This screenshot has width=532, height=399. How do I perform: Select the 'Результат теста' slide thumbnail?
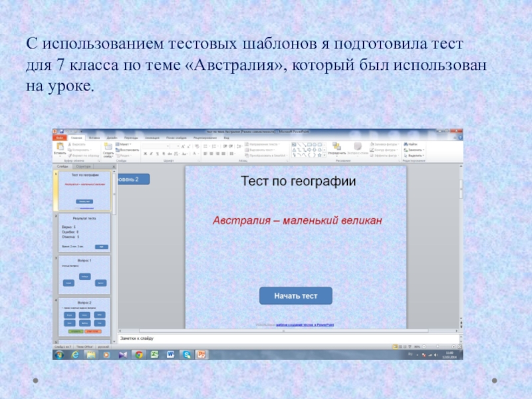(84, 233)
